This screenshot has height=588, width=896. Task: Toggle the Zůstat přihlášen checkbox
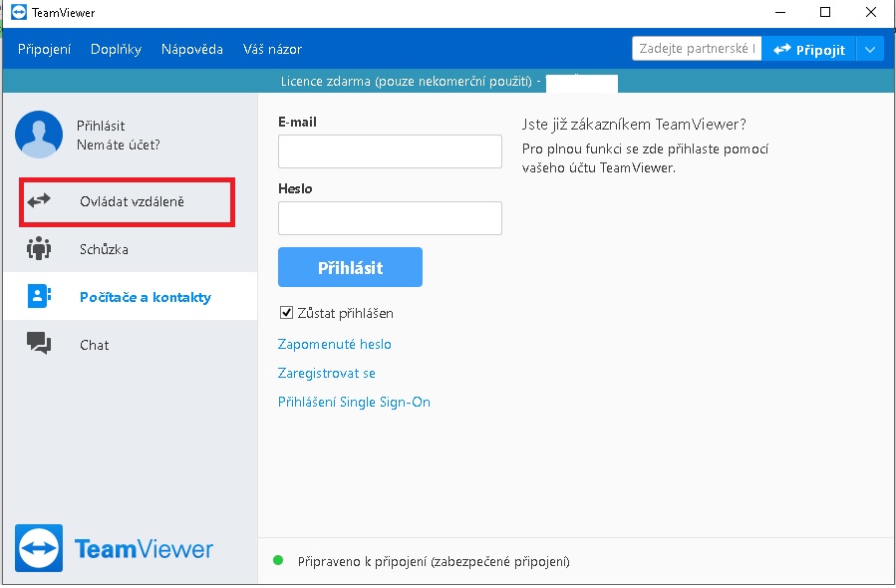[286, 313]
